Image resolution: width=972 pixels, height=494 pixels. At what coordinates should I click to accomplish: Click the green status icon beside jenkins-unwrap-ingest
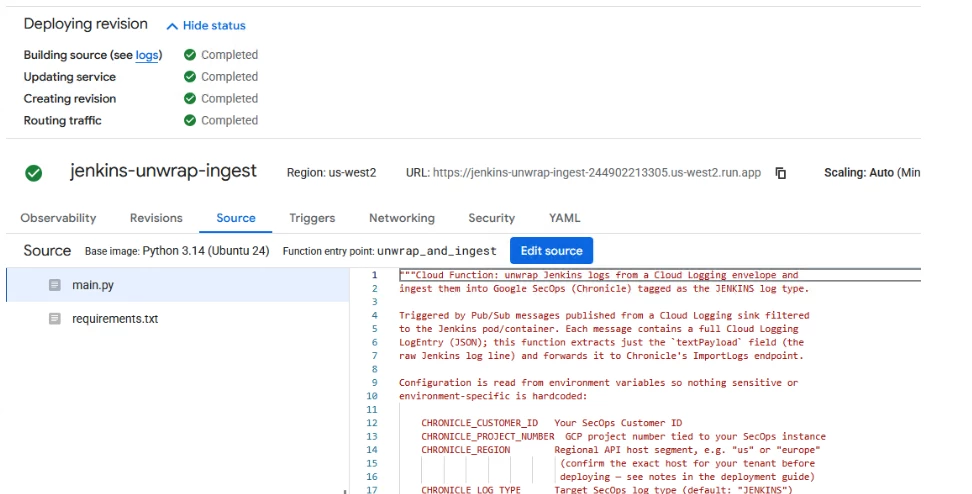tap(33, 173)
